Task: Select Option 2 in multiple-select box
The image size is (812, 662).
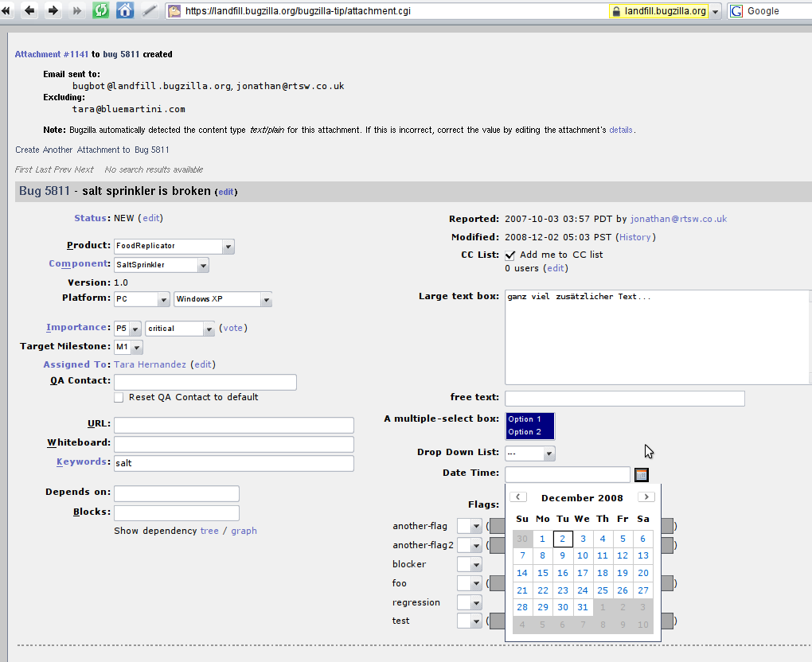Action: pos(529,432)
